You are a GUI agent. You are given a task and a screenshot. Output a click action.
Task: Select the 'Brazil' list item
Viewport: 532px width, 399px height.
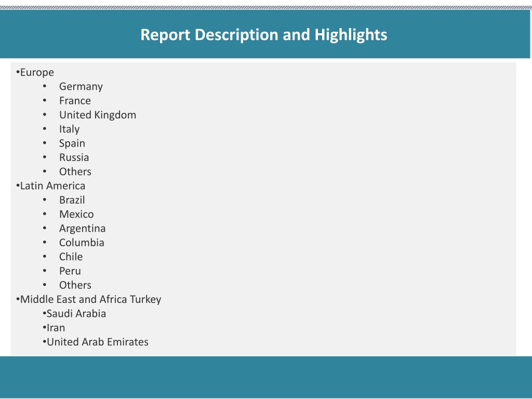[x=72, y=200]
